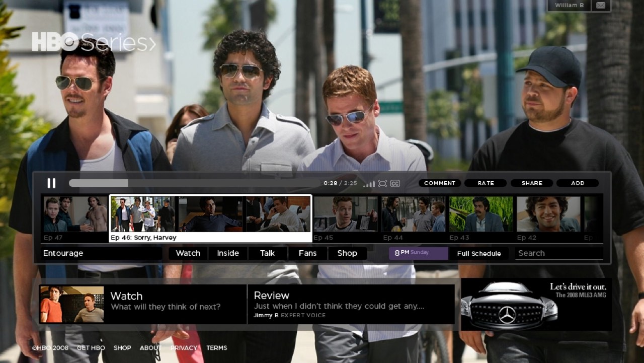Switch to the Shop tab
The image size is (644, 363).
[x=347, y=253]
